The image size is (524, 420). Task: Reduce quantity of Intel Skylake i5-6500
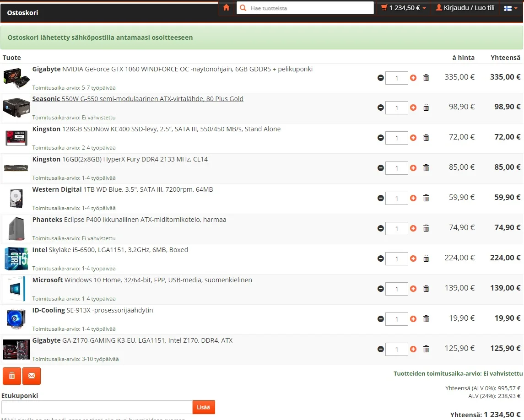381,258
